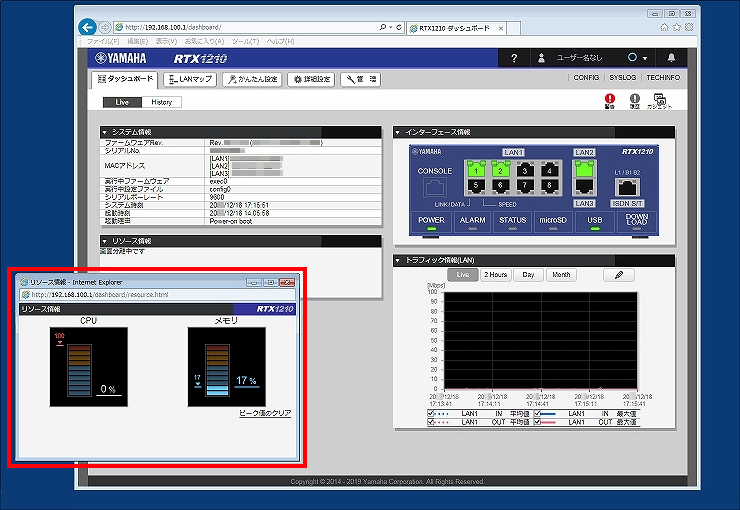
Task: Open the ファイル(F) menu
Action: coord(103,42)
